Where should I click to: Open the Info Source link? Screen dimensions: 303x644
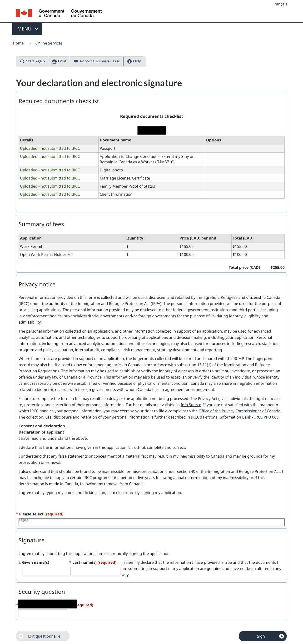click(x=190, y=404)
